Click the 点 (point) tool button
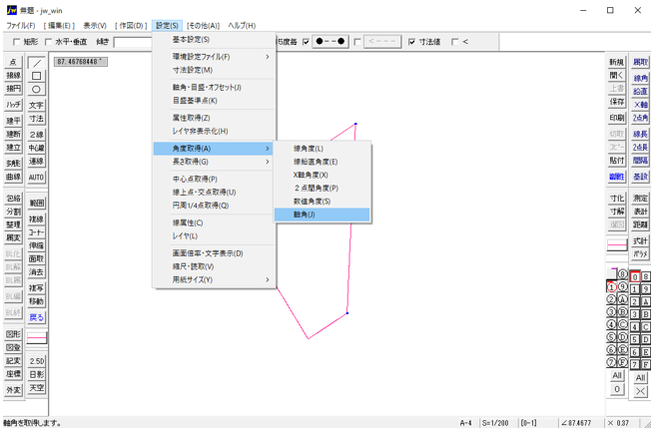Screen dimensions: 657x433 pos(13,62)
